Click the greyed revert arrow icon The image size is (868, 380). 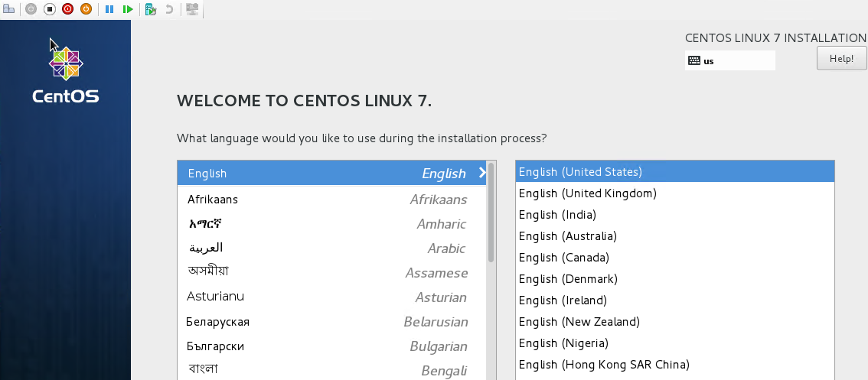tap(169, 9)
